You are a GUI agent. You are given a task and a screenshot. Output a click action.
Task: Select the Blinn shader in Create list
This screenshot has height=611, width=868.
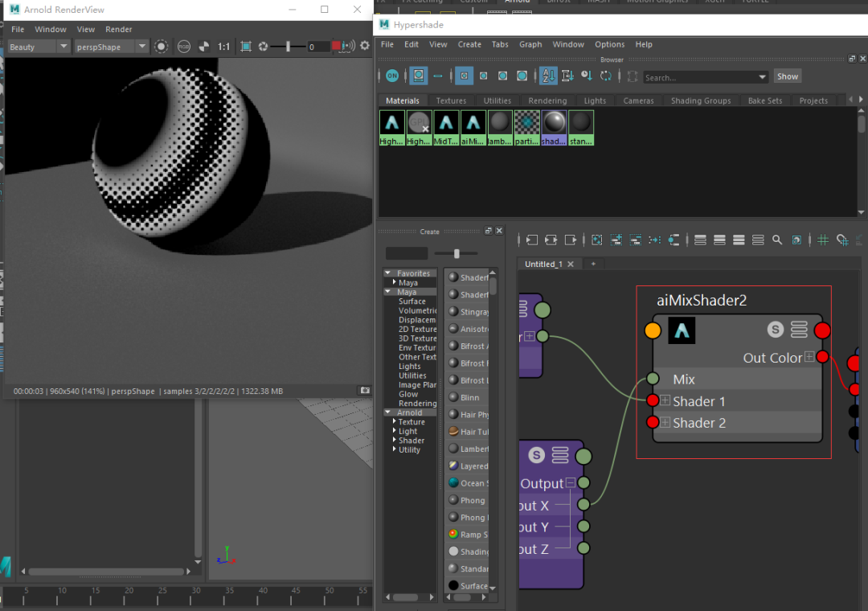(x=470, y=398)
